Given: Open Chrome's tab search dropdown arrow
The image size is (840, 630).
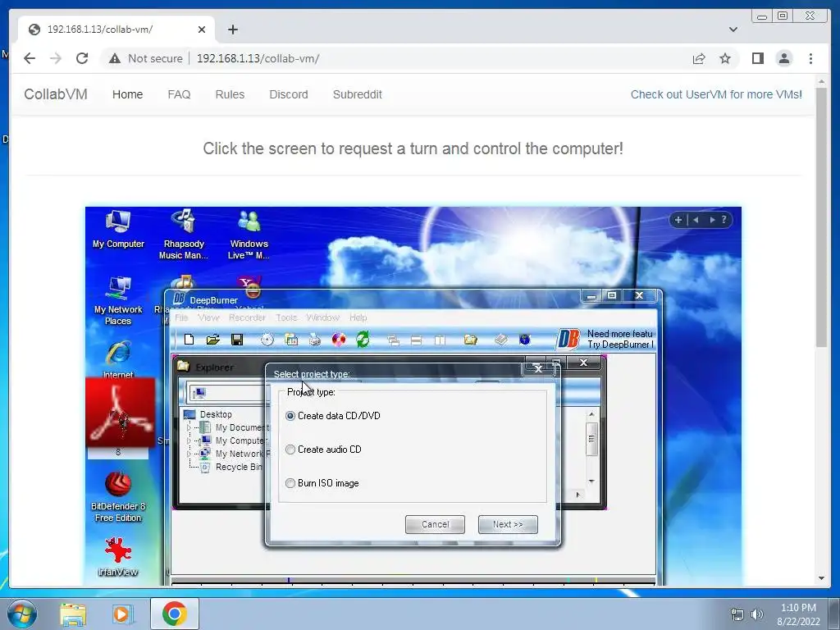Looking at the screenshot, I should pyautogui.click(x=733, y=30).
